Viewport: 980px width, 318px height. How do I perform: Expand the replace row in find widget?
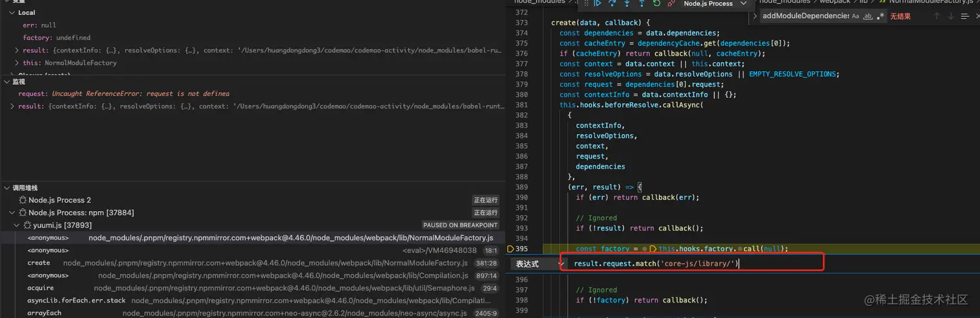[x=755, y=16]
